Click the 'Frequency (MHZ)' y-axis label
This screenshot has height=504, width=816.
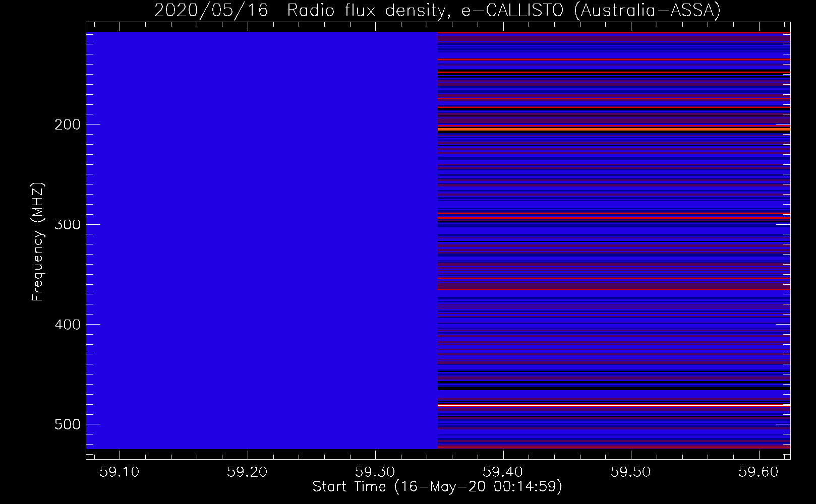tap(38, 242)
